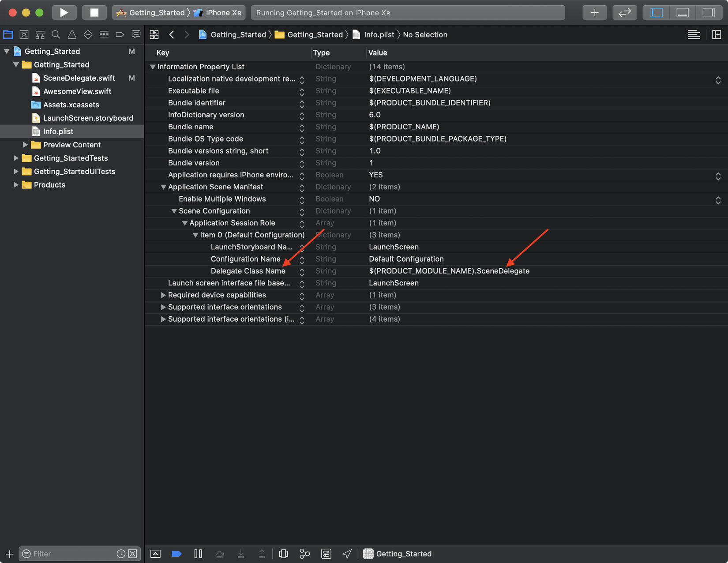Expand the Preview Content folder
The height and width of the screenshot is (563, 728).
coord(25,145)
